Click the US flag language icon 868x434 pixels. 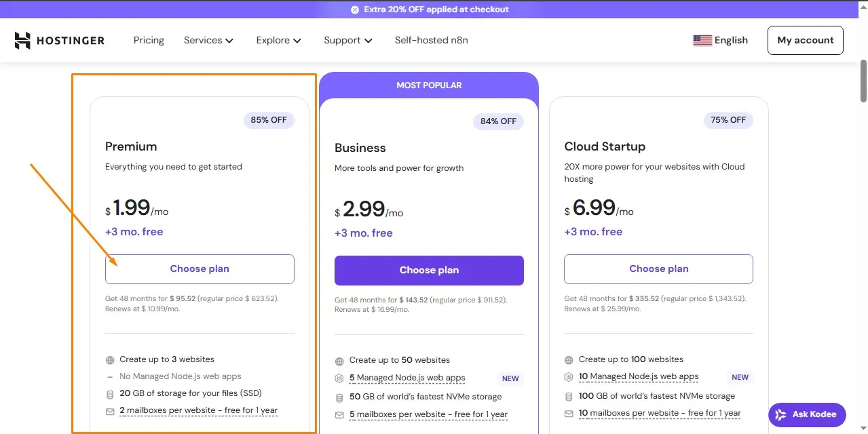(702, 40)
